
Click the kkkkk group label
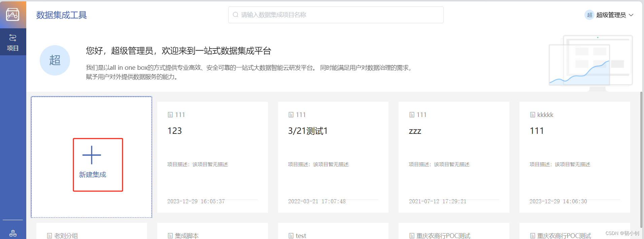point(545,115)
